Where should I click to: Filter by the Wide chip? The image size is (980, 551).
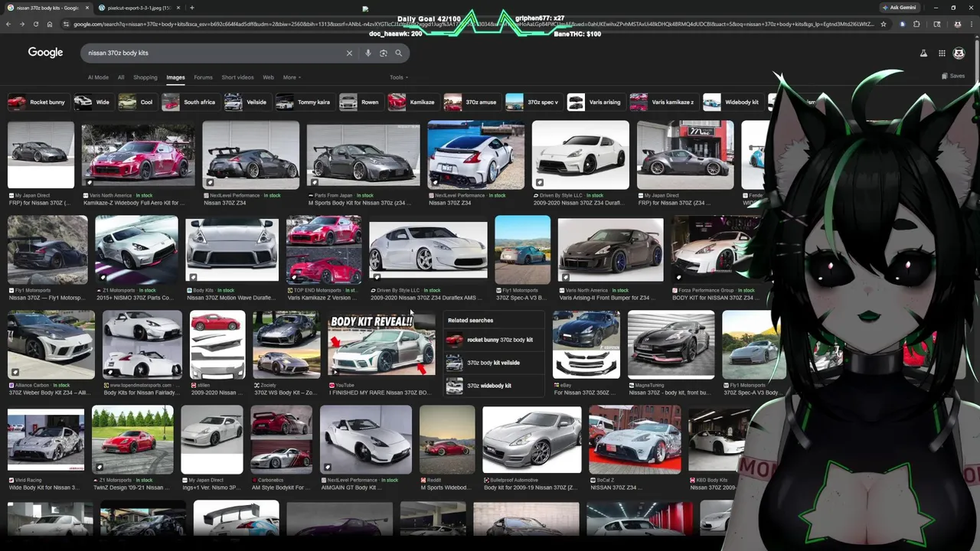(x=93, y=102)
